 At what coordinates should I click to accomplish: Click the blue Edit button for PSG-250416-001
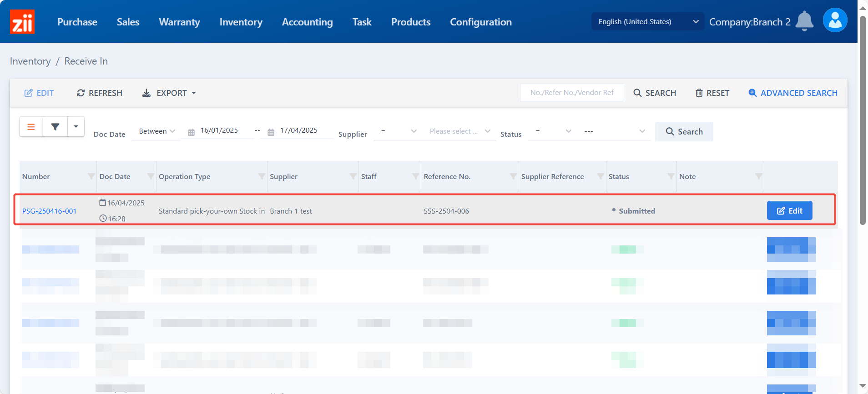click(789, 211)
